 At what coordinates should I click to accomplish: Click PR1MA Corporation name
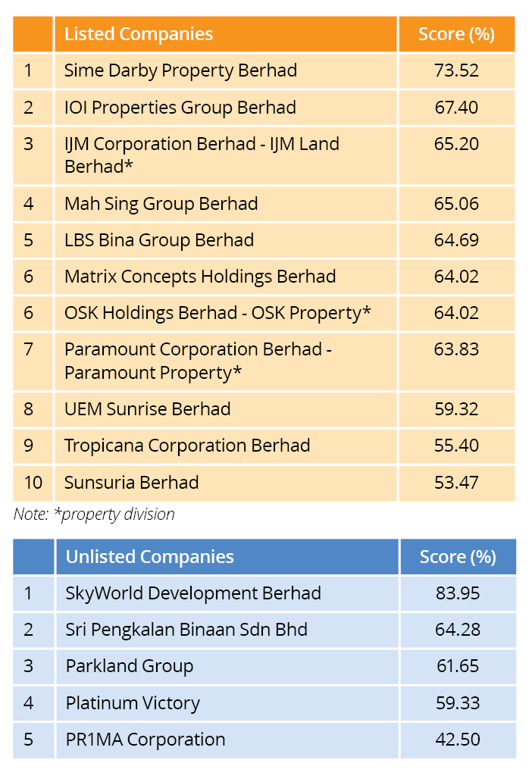(x=146, y=740)
